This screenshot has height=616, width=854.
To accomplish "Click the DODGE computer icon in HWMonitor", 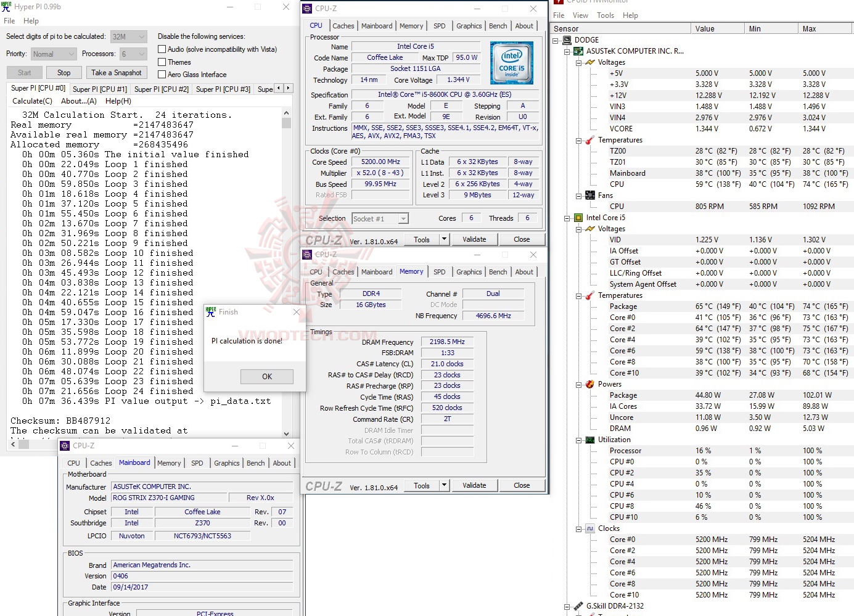I will [567, 40].
